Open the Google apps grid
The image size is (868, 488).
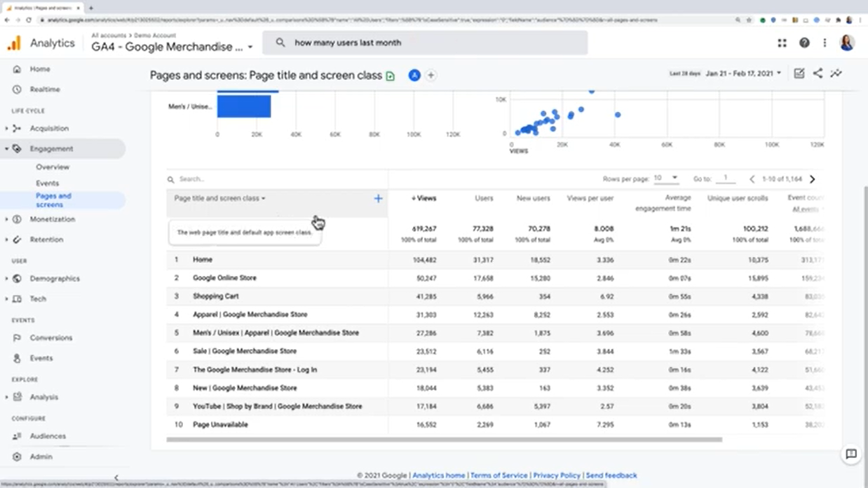pyautogui.click(x=782, y=43)
